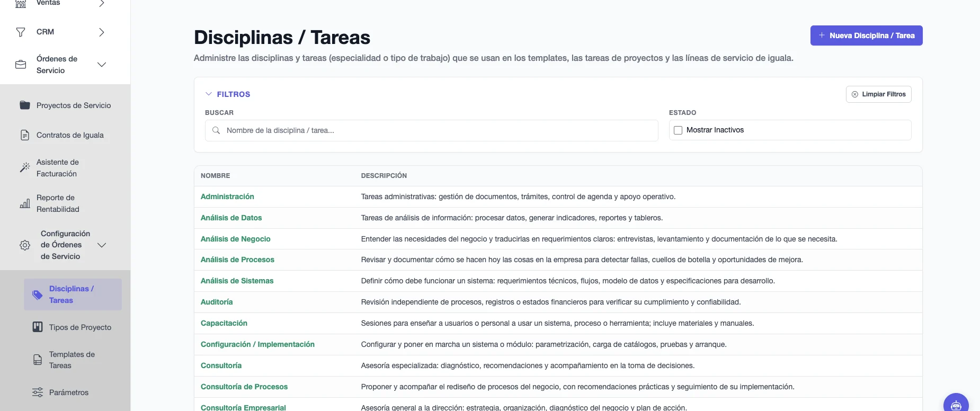Image resolution: width=980 pixels, height=411 pixels.
Task: Click the Órdenes de Servicio briefcase icon
Action: [21, 65]
